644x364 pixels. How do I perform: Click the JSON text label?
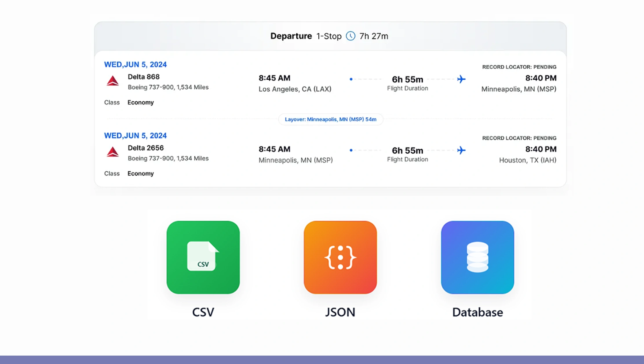pos(340,312)
